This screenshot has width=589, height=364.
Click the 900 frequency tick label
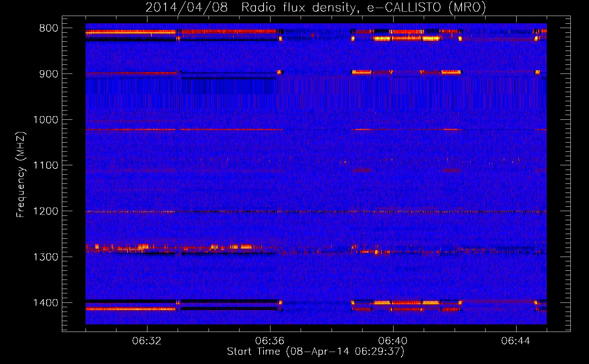point(48,74)
